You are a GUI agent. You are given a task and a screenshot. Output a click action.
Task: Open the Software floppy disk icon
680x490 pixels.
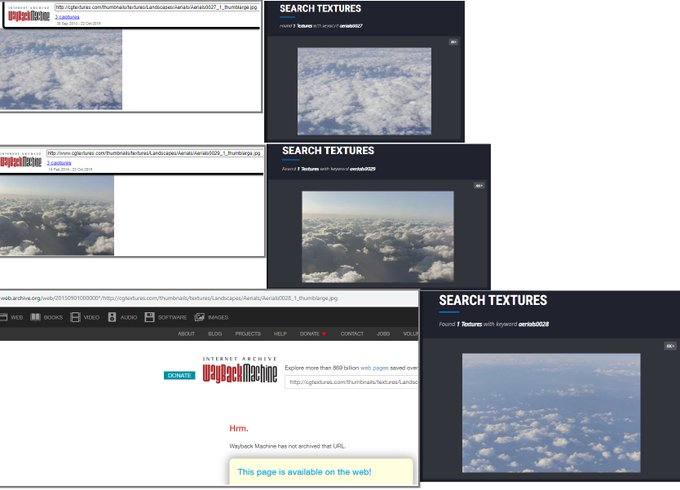(x=150, y=317)
